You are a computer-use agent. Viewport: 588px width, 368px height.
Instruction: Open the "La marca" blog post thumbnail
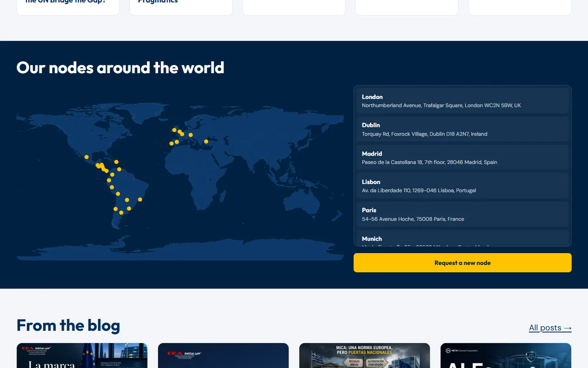pyautogui.click(x=82, y=356)
